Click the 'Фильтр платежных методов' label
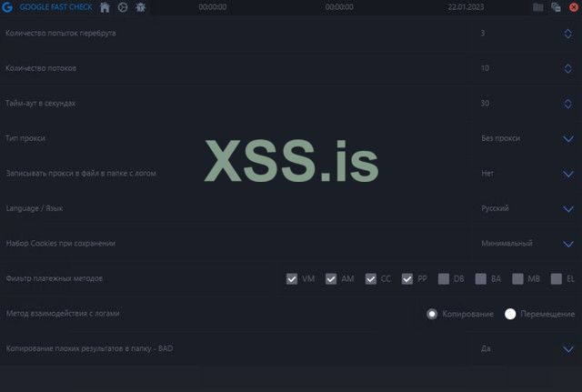The width and height of the screenshot is (582, 392). pyautogui.click(x=55, y=278)
